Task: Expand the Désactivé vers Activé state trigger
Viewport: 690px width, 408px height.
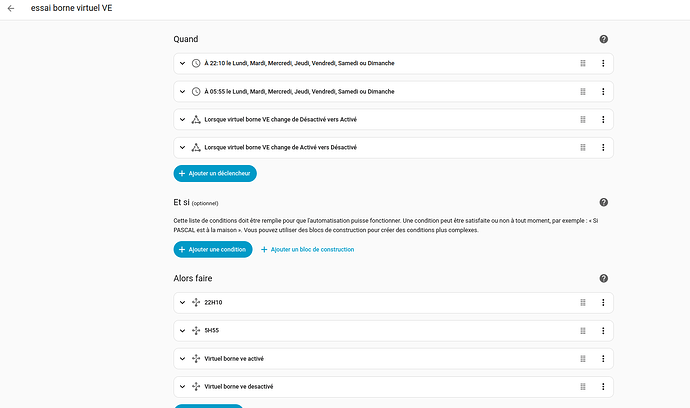Action: [182, 119]
